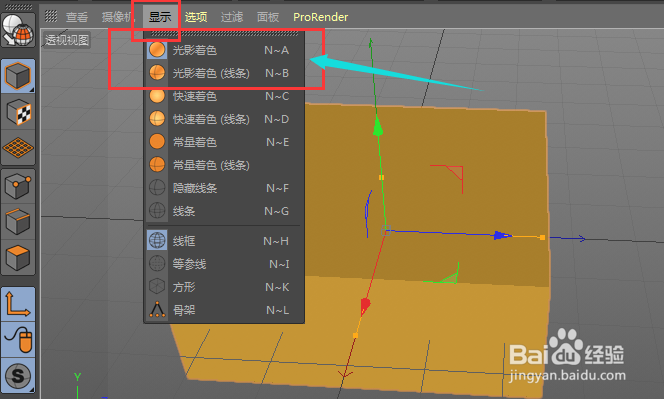The image size is (664, 399).
Task: Click the orange size handle on Z axis
Action: pos(542,238)
